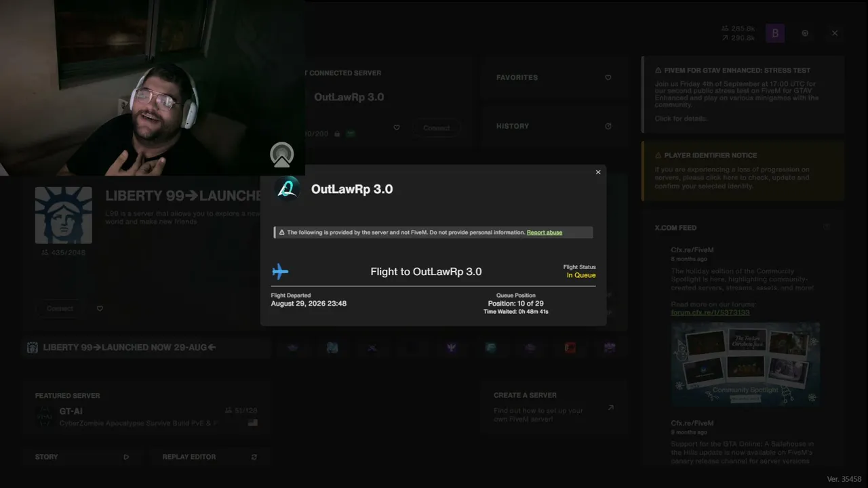Open the Player Identifier Notice
Image resolution: width=868 pixels, height=488 pixels.
pos(743,171)
